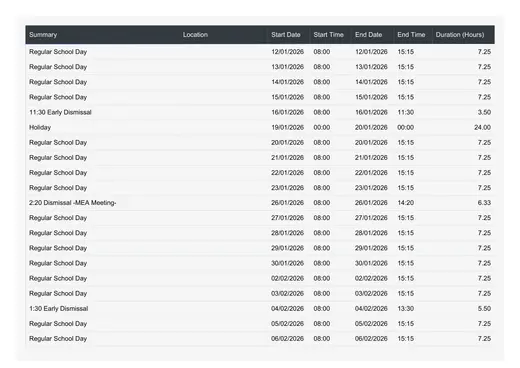This screenshot has width=520, height=368.
Task: Click start date 30/01/2026
Action: click(287, 263)
